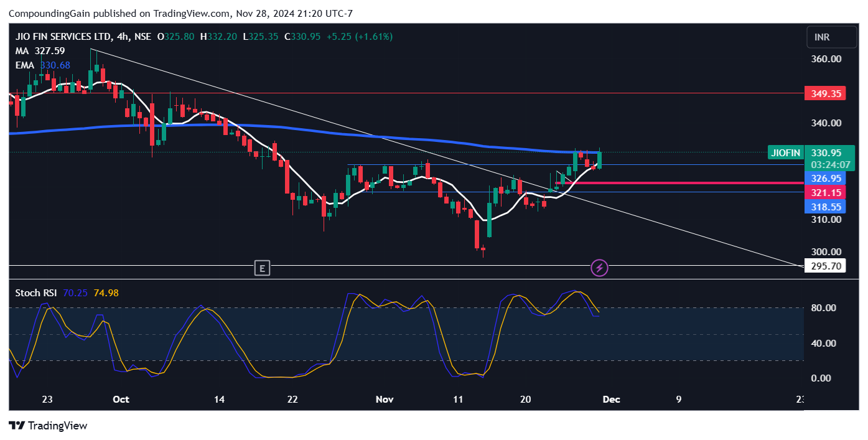Click the 360.00 price axis label

coord(826,59)
